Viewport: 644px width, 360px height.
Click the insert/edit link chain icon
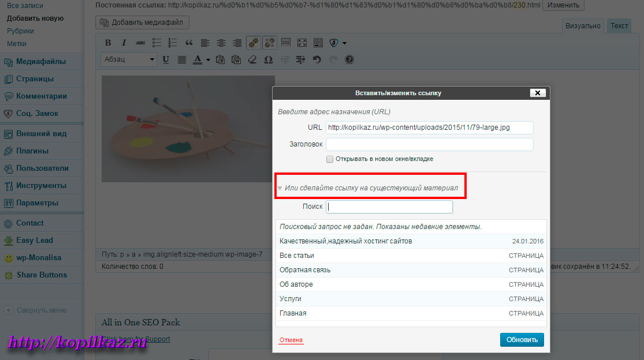tap(254, 43)
